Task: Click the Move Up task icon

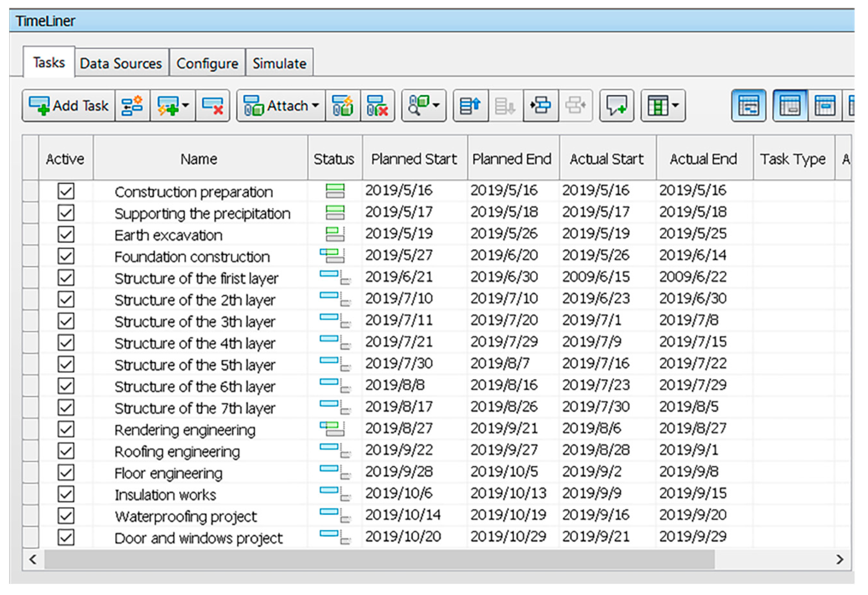Action: click(470, 106)
